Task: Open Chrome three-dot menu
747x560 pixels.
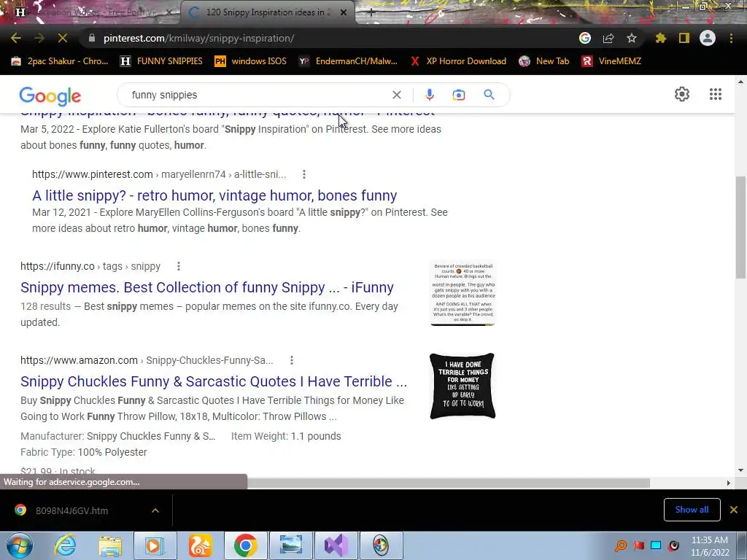Action: [731, 38]
